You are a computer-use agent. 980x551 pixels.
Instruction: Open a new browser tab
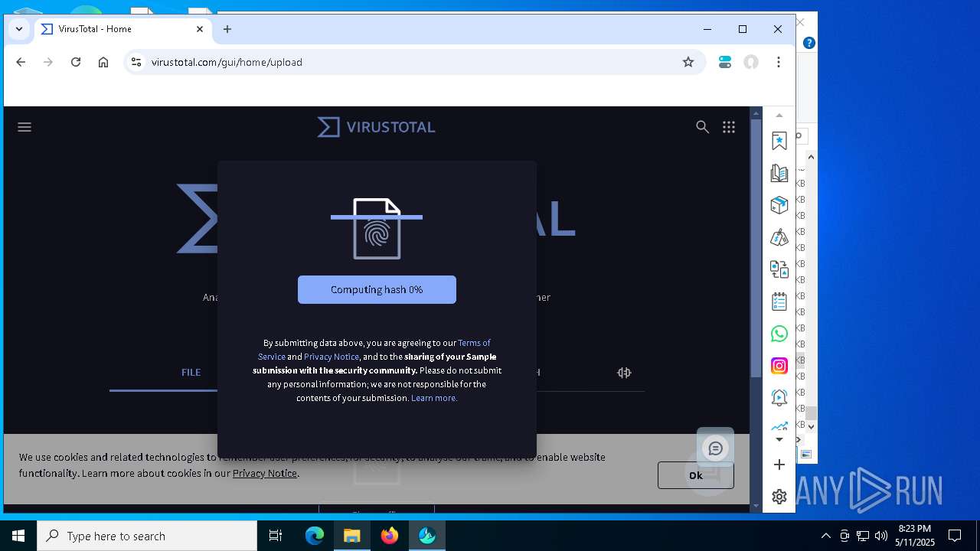tap(227, 29)
